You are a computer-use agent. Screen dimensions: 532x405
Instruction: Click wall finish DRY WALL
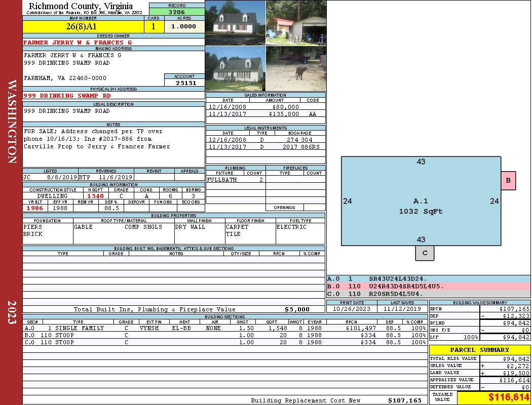[190, 227]
